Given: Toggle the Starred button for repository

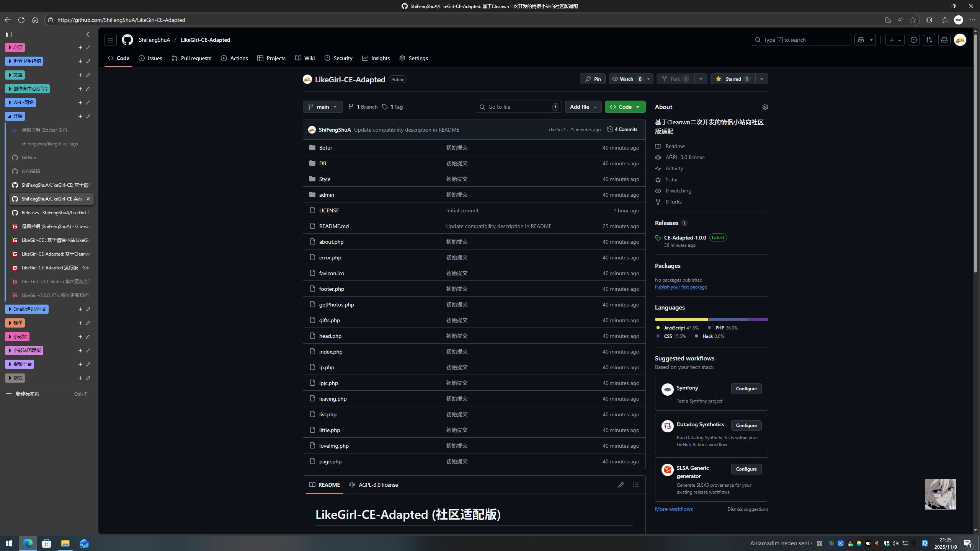Looking at the screenshot, I should coord(733,79).
